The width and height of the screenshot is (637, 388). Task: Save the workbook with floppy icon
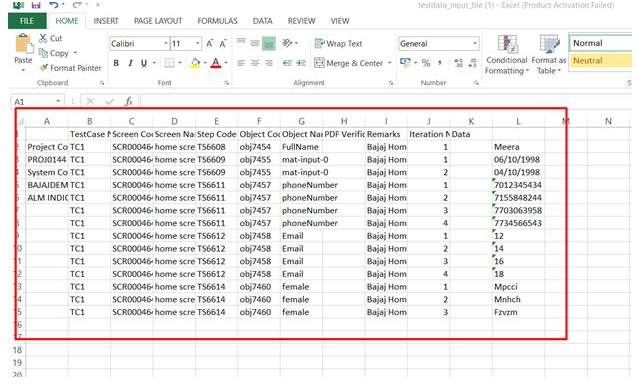click(x=36, y=5)
